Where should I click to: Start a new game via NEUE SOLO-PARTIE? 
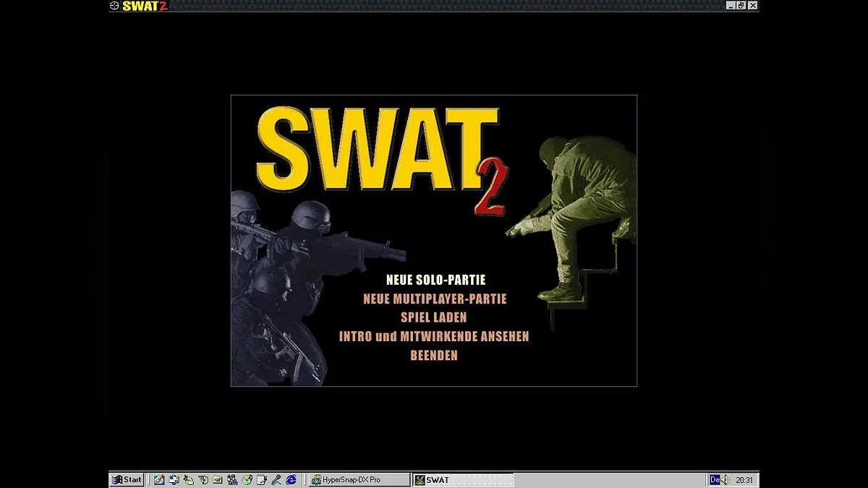click(435, 280)
